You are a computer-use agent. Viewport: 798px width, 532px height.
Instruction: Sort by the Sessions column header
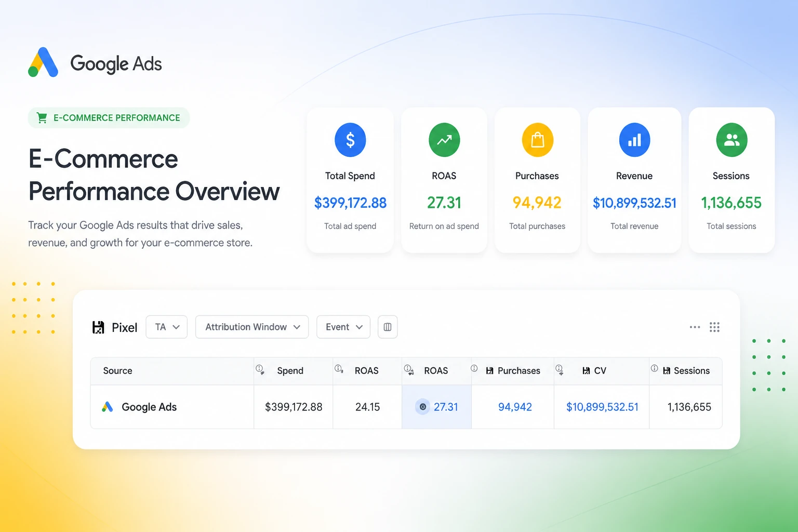[x=691, y=371]
